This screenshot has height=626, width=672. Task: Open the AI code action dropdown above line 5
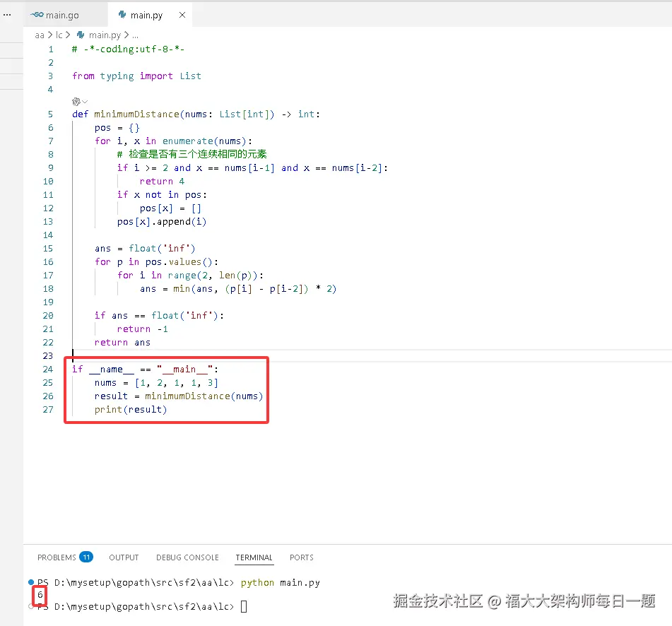point(80,102)
